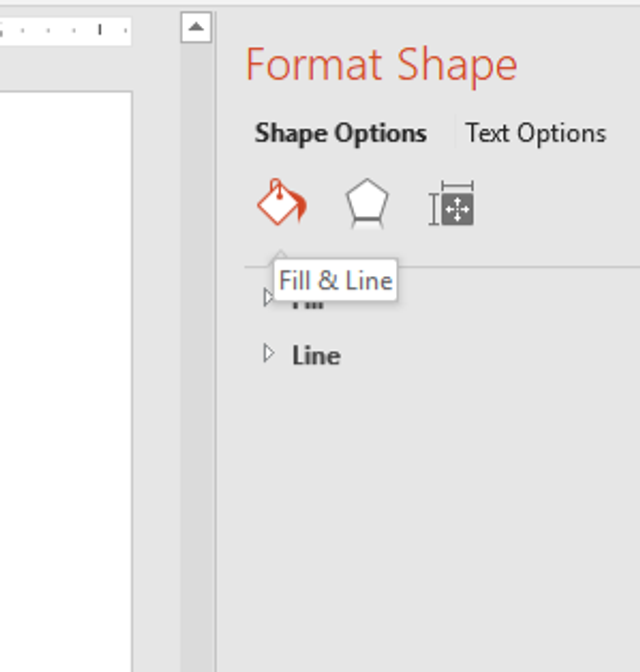Screen dimensions: 640x672
Task: Open the Effects pentagon icon
Action: (x=366, y=204)
